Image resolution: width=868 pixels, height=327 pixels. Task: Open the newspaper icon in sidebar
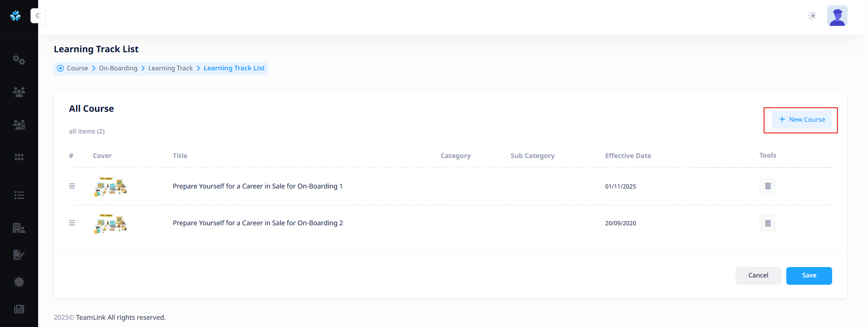click(19, 309)
